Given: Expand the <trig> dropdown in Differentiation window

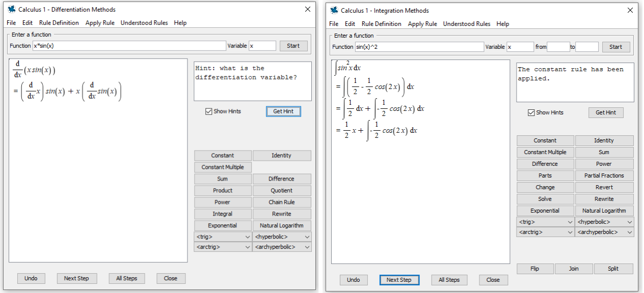Looking at the screenshot, I should tap(223, 237).
